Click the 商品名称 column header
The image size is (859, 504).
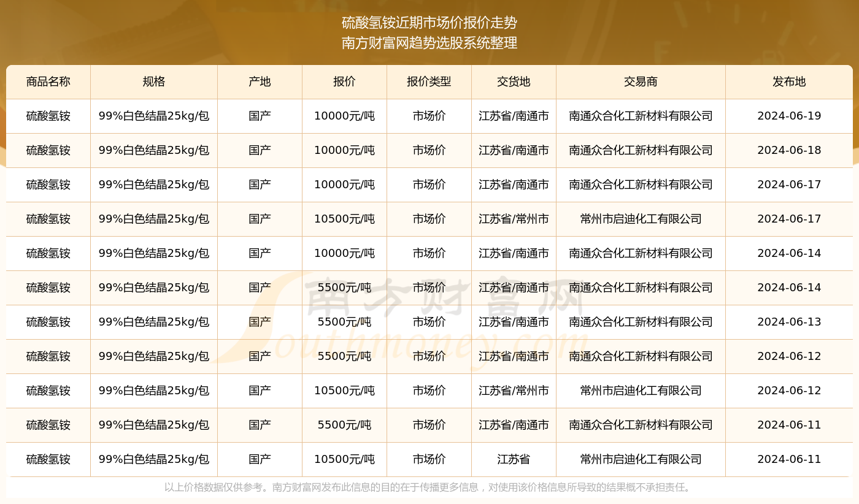48,82
